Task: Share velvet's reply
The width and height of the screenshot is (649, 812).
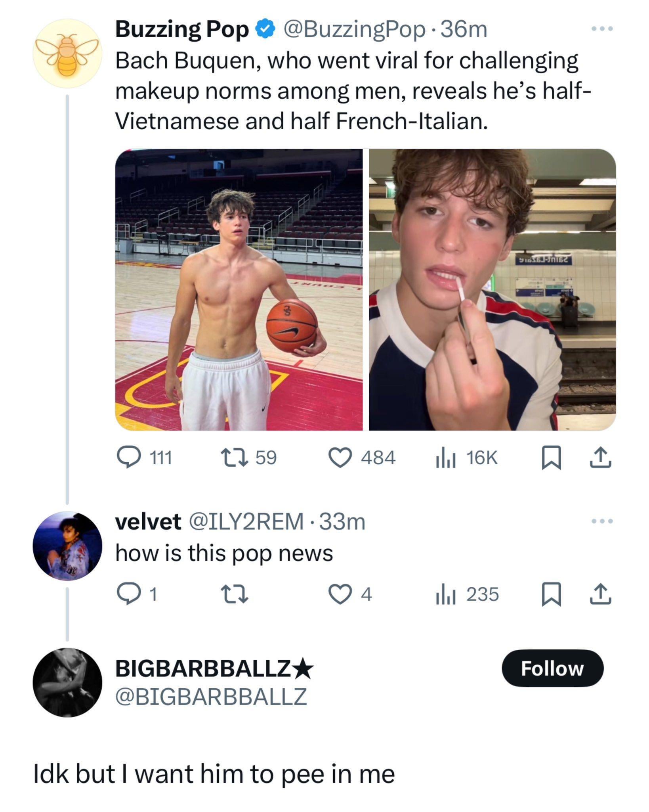Action: tap(600, 594)
